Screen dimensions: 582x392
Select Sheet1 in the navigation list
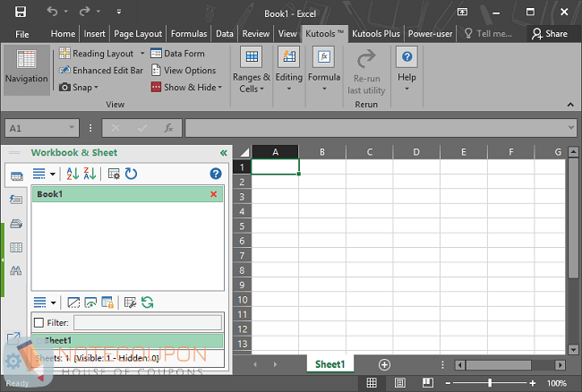tap(128, 340)
